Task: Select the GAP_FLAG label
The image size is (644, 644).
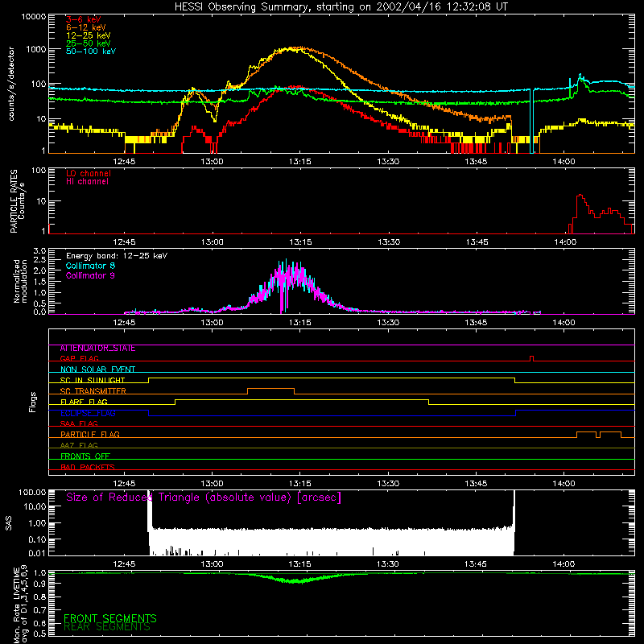Action: 79,358
